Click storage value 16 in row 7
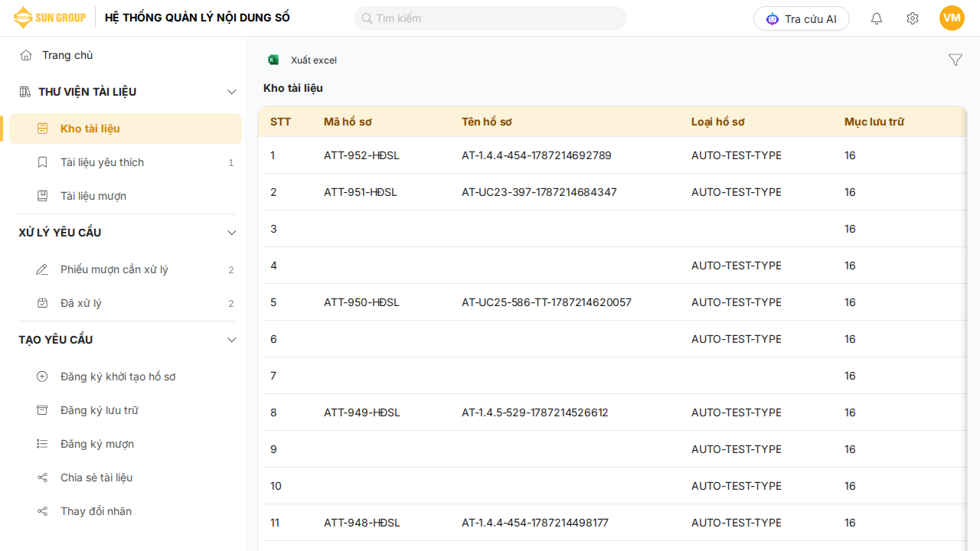The image size is (980, 551). pyautogui.click(x=850, y=376)
